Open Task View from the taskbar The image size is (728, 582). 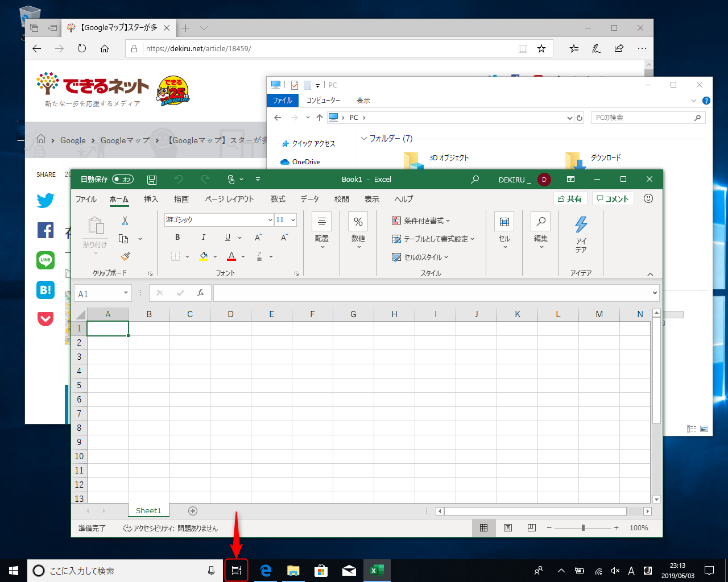coord(237,571)
